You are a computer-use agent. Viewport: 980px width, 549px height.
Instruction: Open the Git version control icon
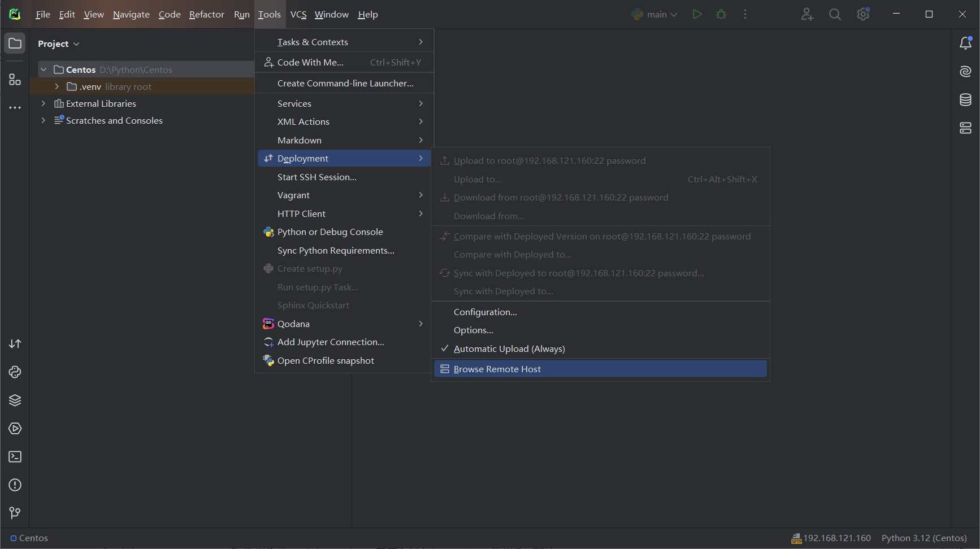pos(15,513)
